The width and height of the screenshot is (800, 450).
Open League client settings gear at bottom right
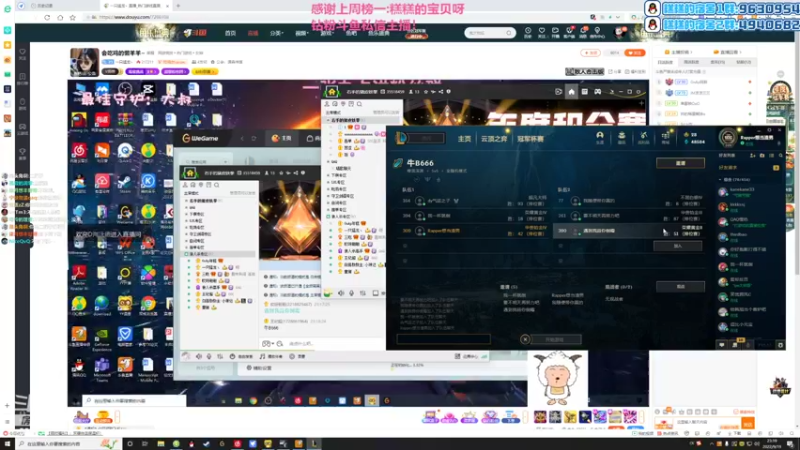click(x=780, y=345)
